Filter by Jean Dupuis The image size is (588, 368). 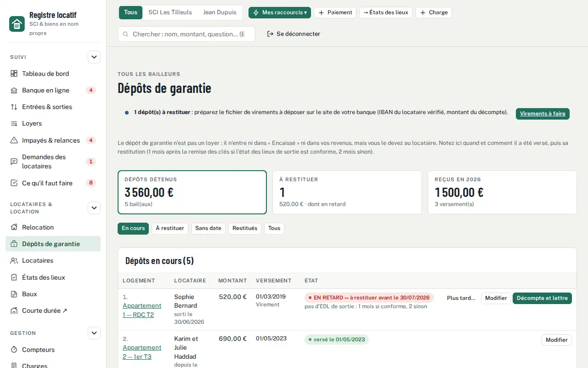tap(220, 12)
